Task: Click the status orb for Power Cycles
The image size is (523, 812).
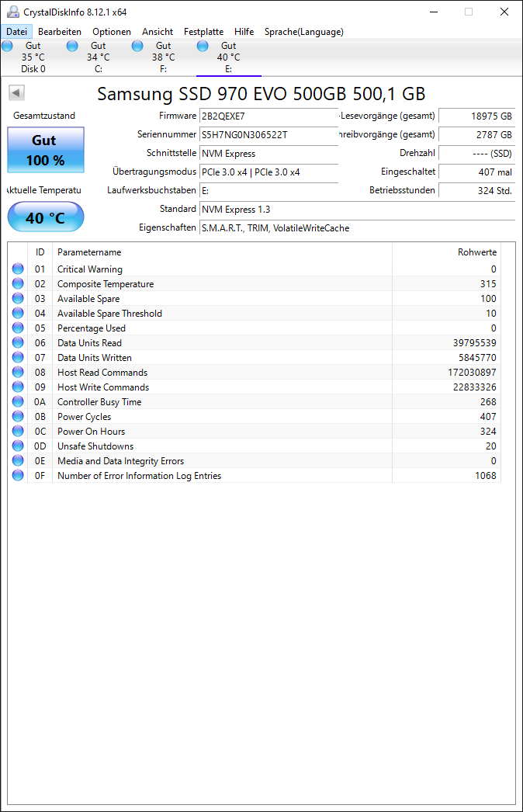Action: 18,416
